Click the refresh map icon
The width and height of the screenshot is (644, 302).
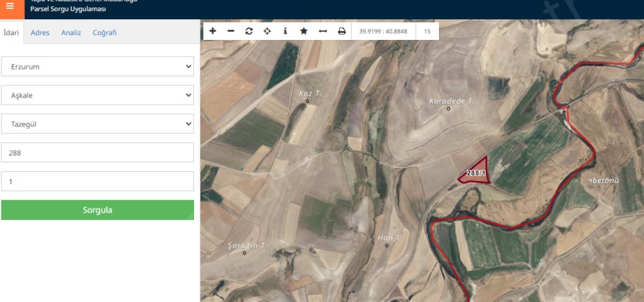[x=249, y=31]
